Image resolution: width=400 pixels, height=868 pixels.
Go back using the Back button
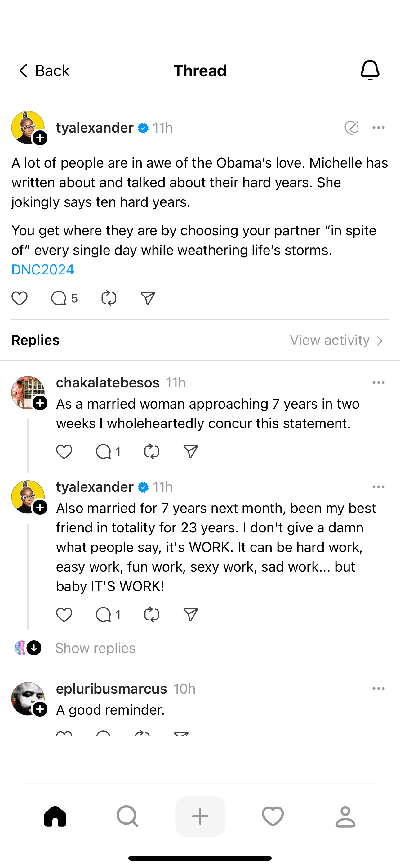(43, 71)
